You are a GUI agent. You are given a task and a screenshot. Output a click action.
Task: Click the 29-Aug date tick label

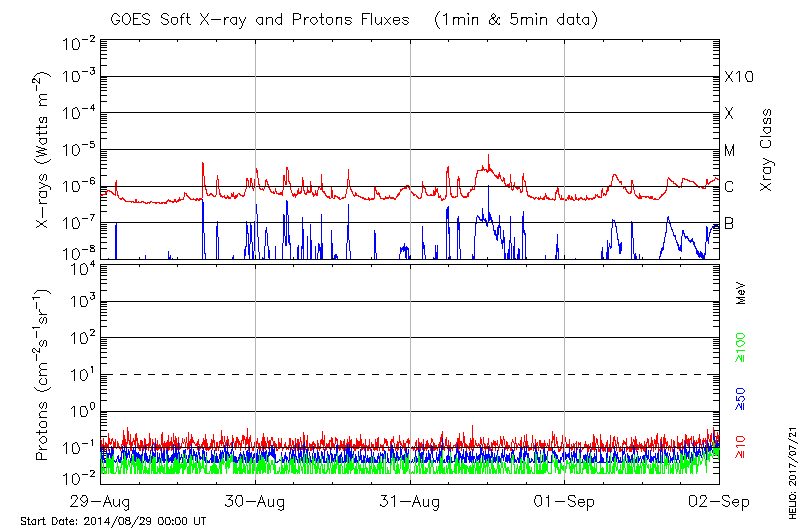(x=100, y=500)
